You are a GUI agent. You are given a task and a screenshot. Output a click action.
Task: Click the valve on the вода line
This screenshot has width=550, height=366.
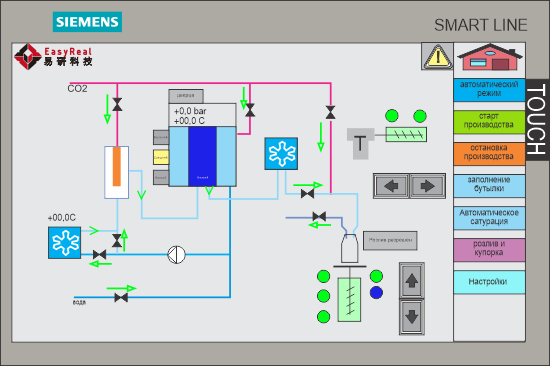[x=121, y=298]
